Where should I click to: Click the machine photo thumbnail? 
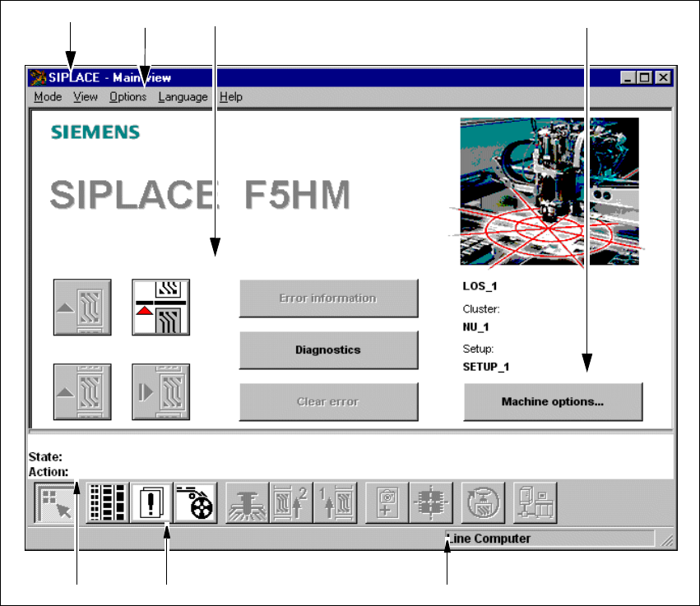tap(549, 192)
